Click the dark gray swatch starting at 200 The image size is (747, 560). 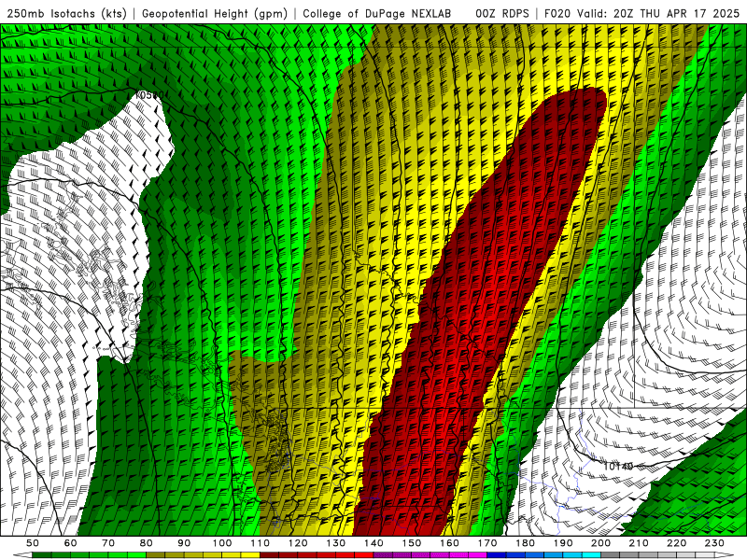(x=611, y=555)
